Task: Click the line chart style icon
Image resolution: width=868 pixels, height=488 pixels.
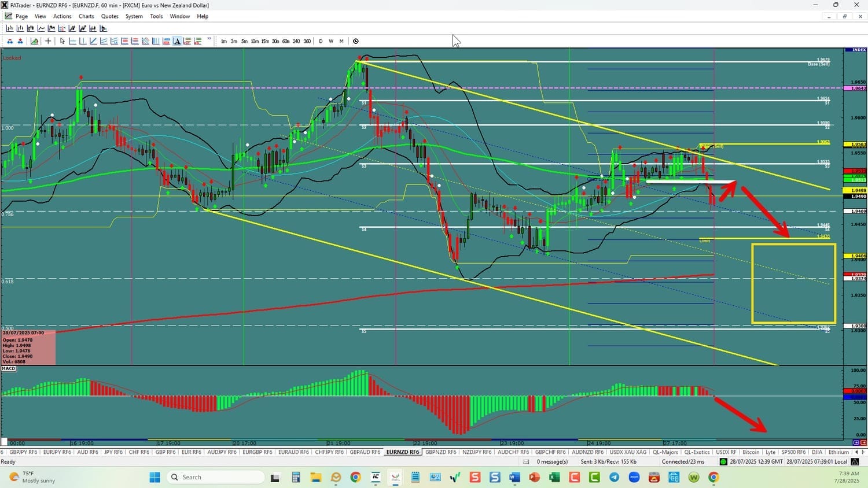Action: (41, 28)
